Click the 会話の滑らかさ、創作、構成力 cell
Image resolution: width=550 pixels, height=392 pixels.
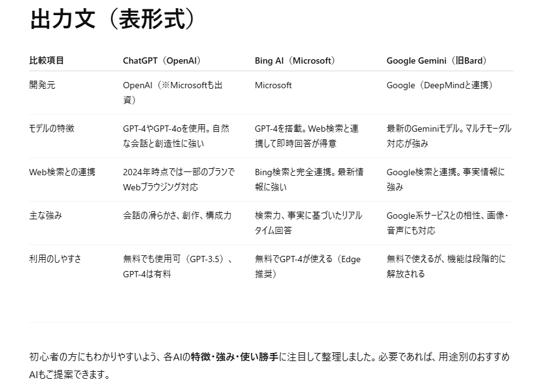177,215
